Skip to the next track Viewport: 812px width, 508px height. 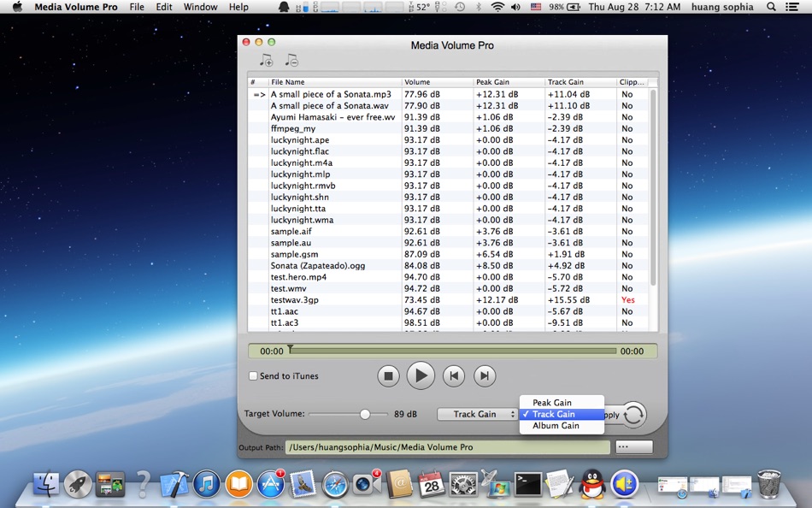tap(485, 375)
